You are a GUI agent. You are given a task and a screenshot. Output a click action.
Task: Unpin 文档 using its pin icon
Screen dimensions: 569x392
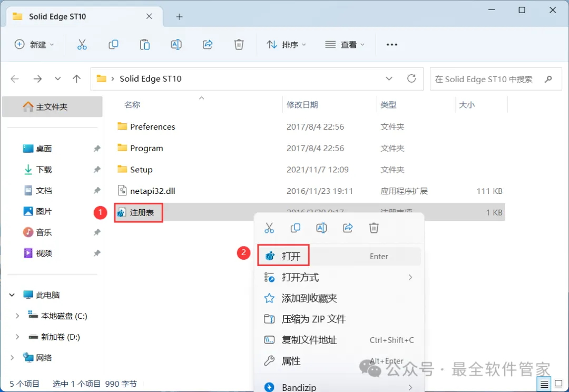click(97, 190)
